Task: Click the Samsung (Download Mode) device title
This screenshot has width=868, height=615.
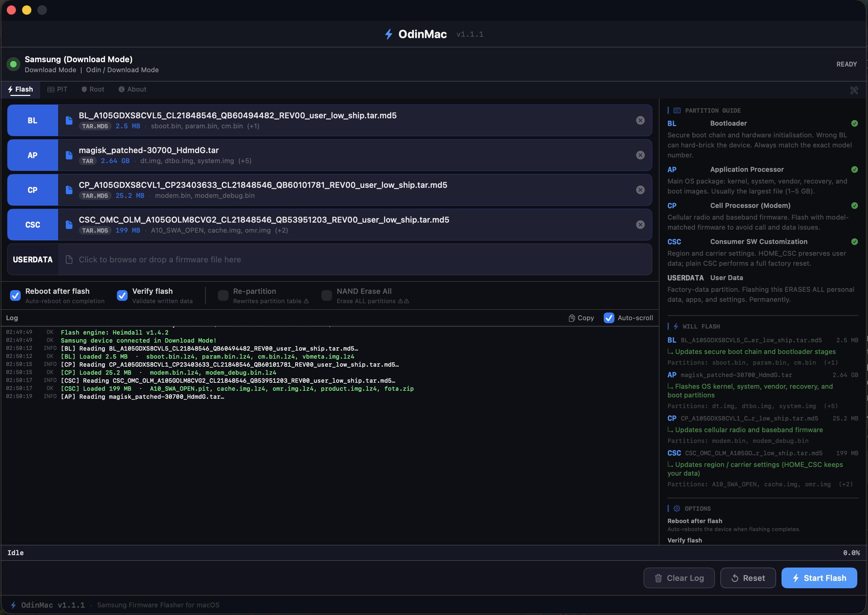Action: click(x=79, y=59)
